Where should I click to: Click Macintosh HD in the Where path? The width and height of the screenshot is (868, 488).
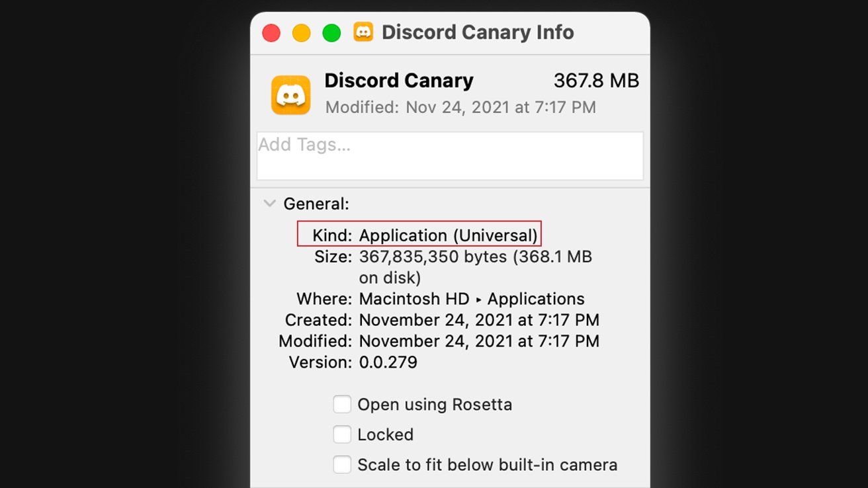pos(414,299)
